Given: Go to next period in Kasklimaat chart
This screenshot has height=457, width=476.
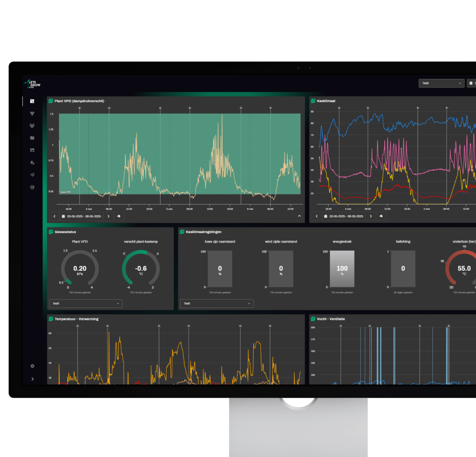Looking at the screenshot, I should tap(371, 216).
